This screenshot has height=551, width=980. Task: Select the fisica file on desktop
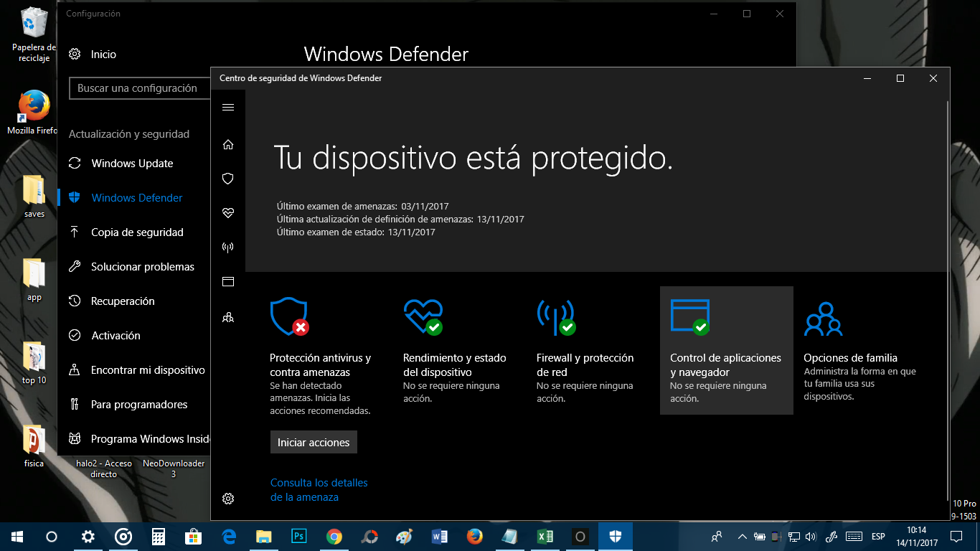click(34, 446)
